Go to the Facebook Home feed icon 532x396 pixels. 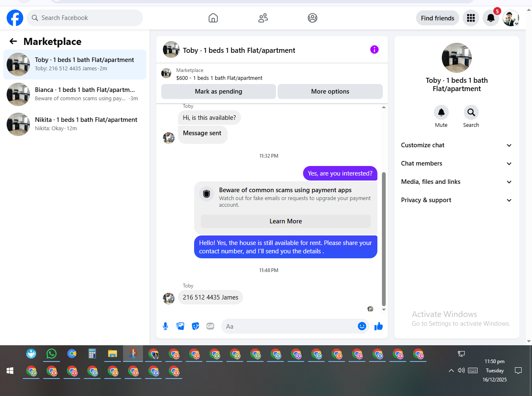[x=213, y=18]
